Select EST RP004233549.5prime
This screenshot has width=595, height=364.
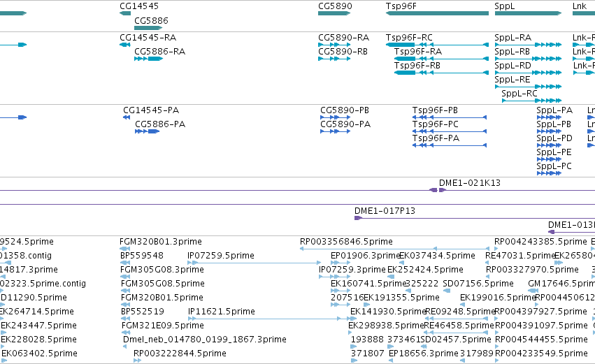click(541, 354)
